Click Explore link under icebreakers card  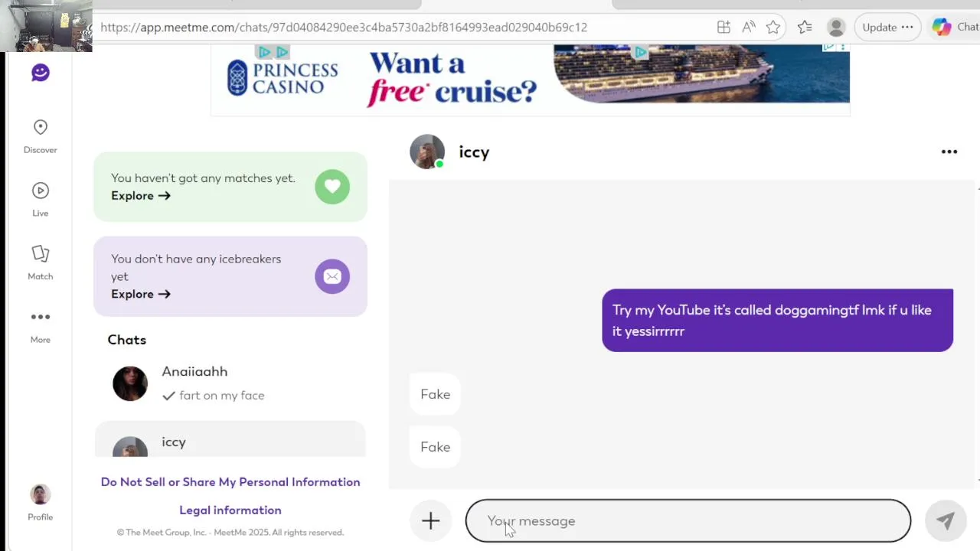point(141,294)
